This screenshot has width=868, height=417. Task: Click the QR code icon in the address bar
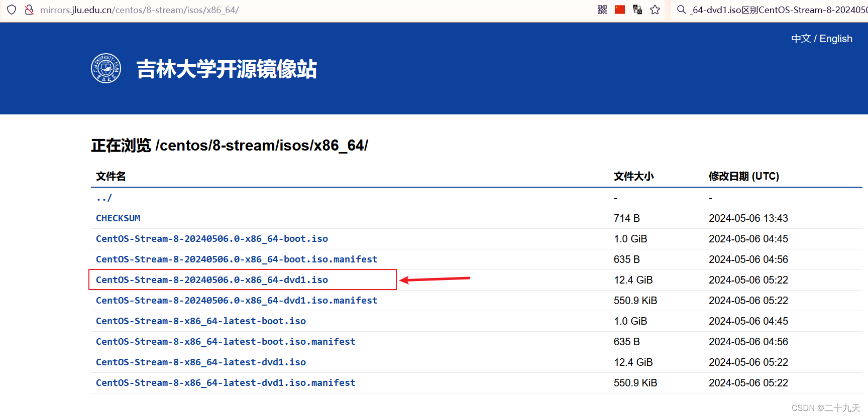point(602,10)
